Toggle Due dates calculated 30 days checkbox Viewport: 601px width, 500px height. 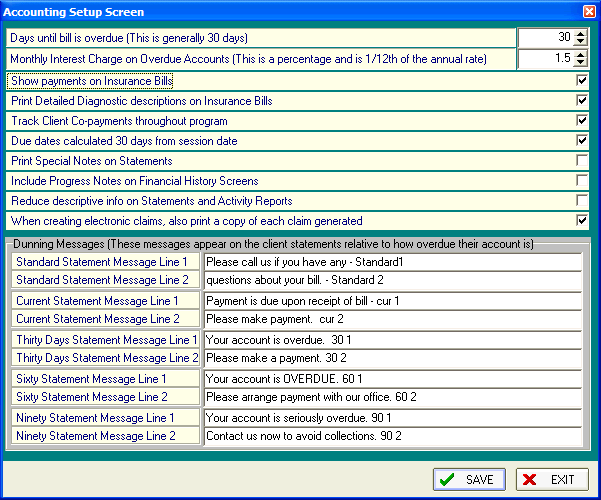coord(582,140)
